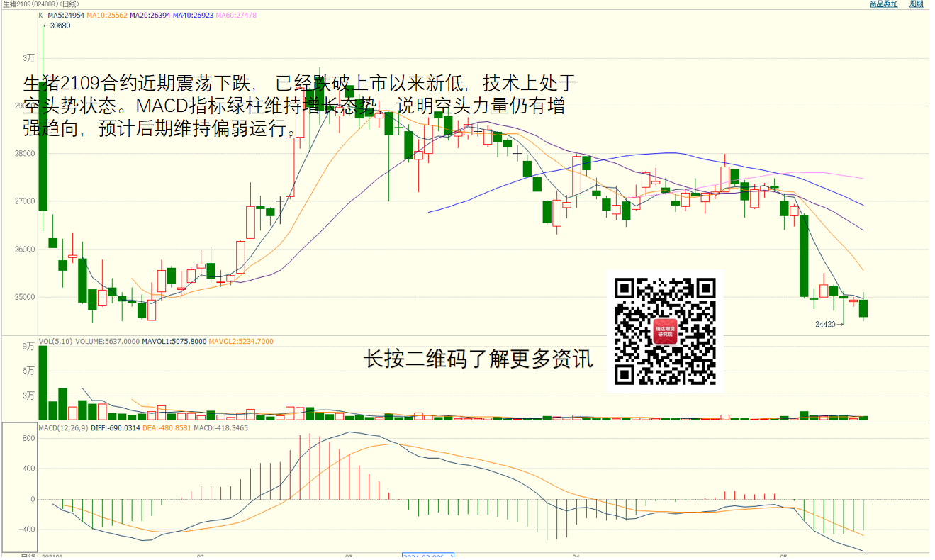Image resolution: width=935 pixels, height=560 pixels.
Task: Click the highlighted date marker on time axis
Action: pyautogui.click(x=427, y=556)
